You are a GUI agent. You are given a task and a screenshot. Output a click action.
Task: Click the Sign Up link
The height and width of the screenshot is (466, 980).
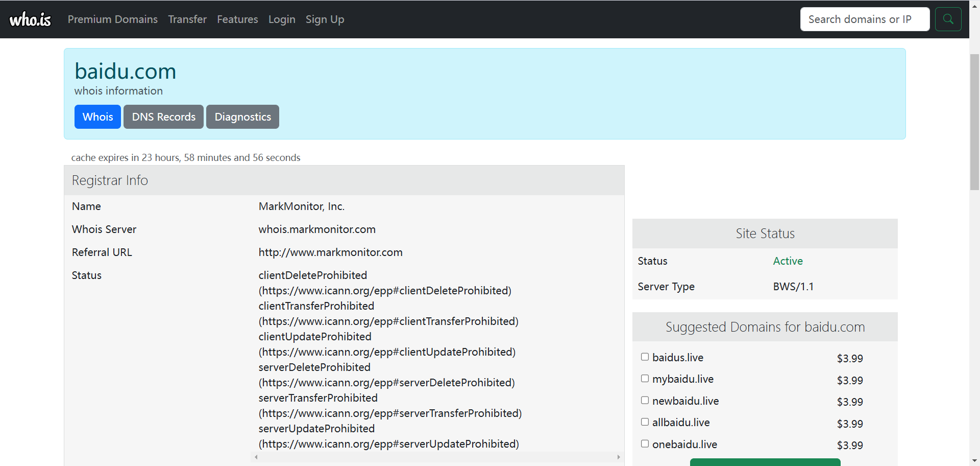click(325, 19)
